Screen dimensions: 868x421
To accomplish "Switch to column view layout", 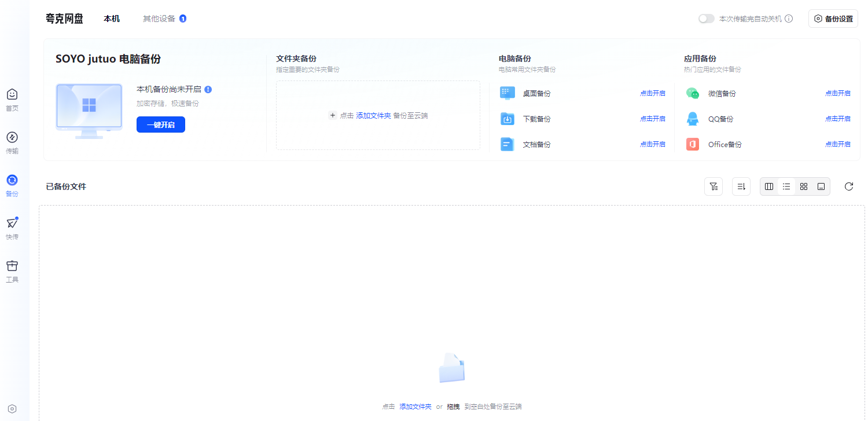I will (x=769, y=186).
